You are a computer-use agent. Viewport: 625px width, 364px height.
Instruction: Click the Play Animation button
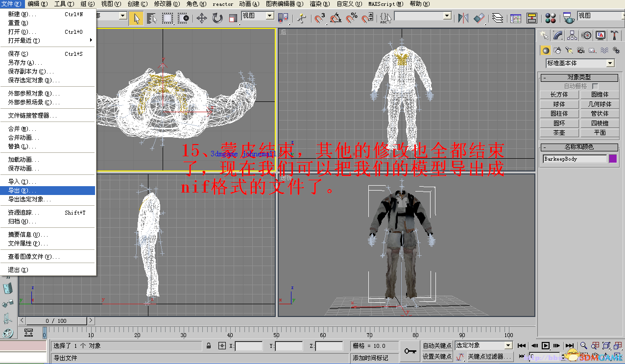point(546,345)
